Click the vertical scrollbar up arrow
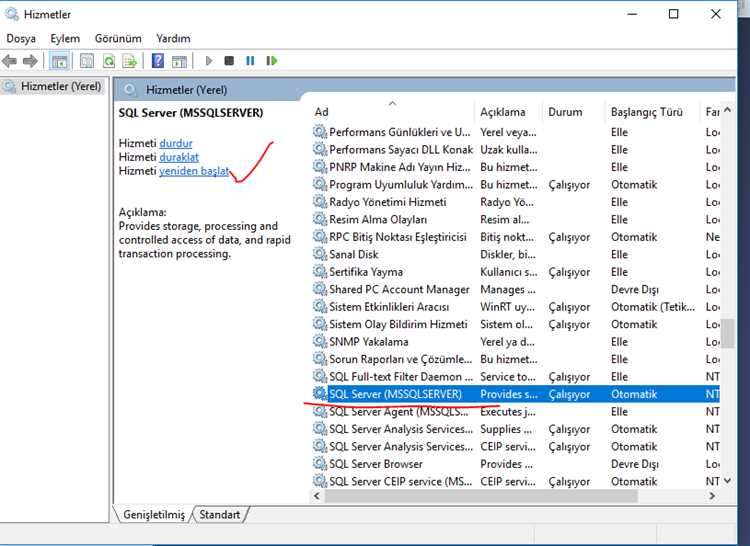Image resolution: width=750 pixels, height=546 pixels. tap(728, 110)
